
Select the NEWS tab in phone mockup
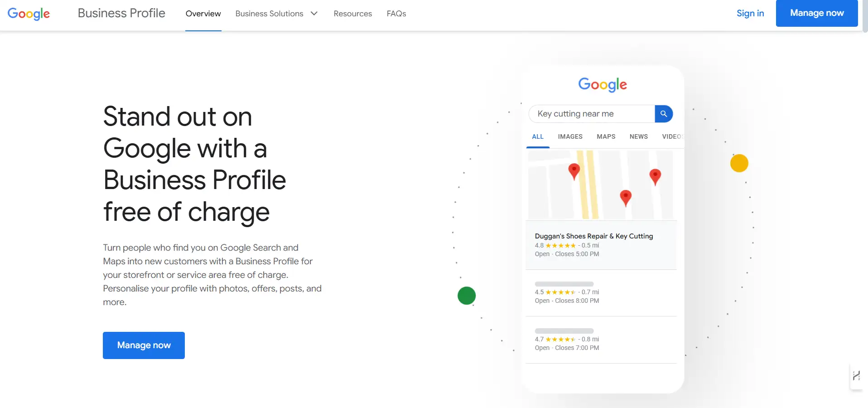click(639, 136)
